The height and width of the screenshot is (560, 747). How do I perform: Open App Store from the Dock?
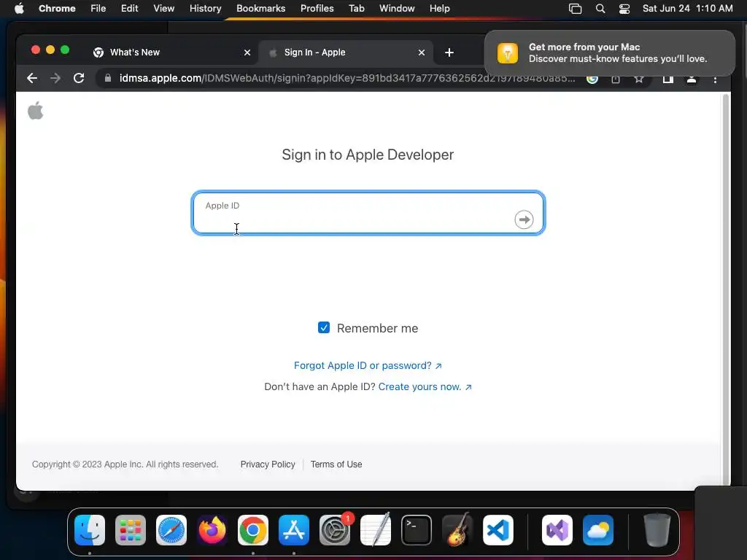click(x=294, y=530)
